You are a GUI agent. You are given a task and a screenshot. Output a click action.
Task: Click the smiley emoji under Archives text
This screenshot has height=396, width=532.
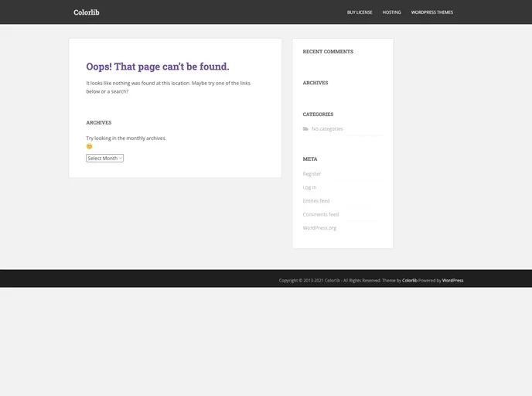89,146
